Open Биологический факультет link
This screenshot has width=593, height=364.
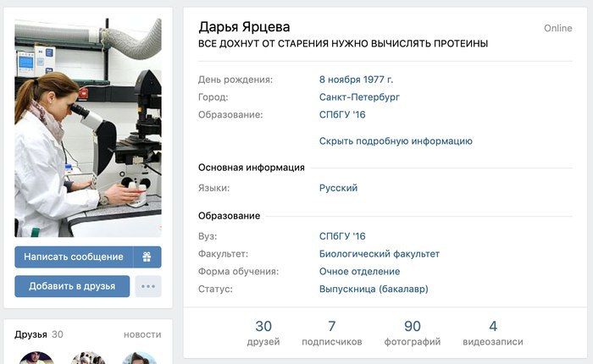(380, 254)
